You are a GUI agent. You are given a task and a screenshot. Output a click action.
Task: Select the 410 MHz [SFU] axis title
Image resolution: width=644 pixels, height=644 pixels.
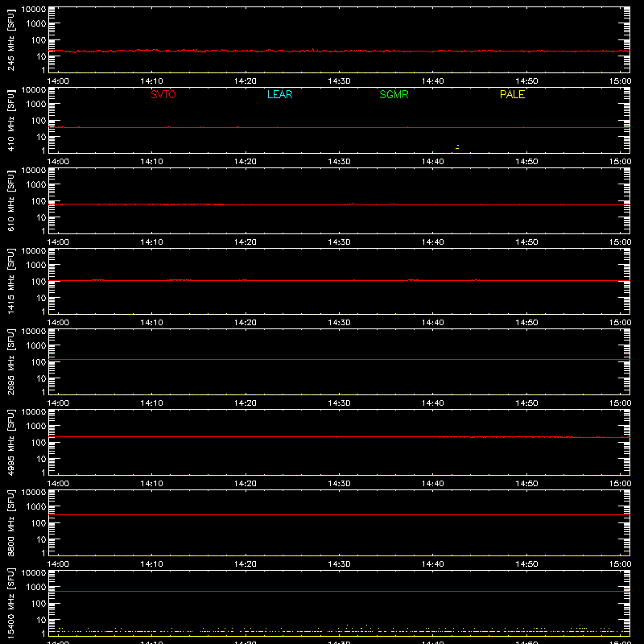[10, 120]
